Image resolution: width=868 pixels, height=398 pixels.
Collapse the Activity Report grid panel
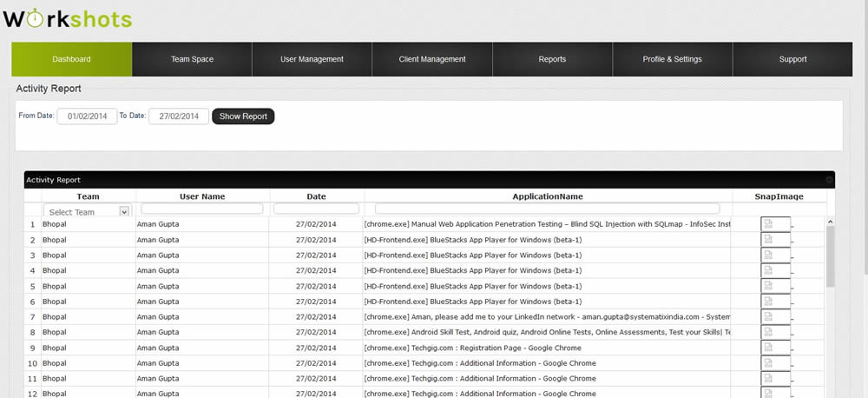pyautogui.click(x=829, y=180)
